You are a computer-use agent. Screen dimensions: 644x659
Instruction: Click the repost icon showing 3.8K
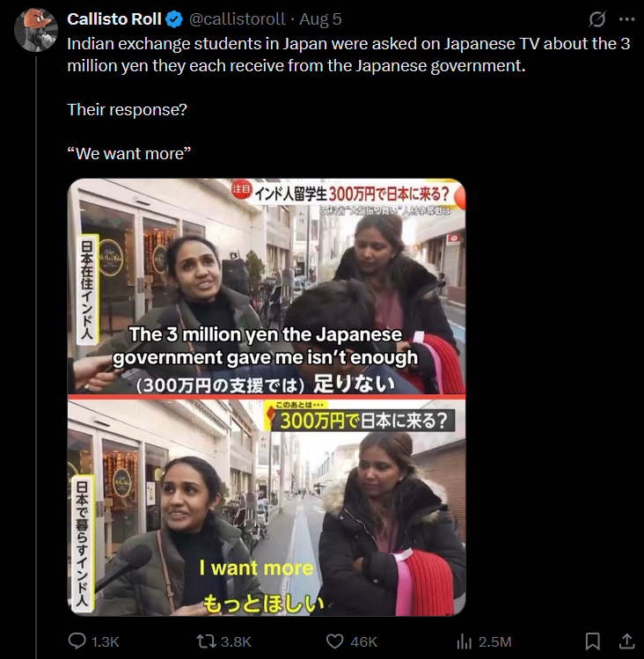[207, 641]
